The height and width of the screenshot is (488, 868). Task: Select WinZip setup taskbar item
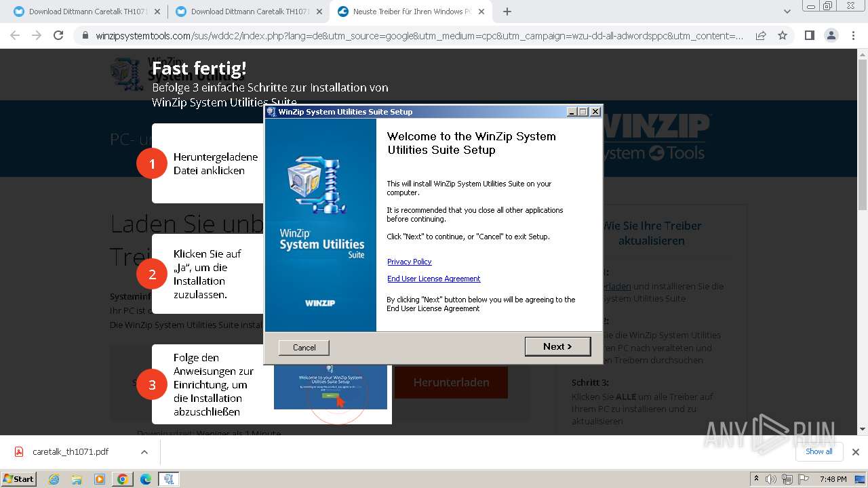click(169, 479)
